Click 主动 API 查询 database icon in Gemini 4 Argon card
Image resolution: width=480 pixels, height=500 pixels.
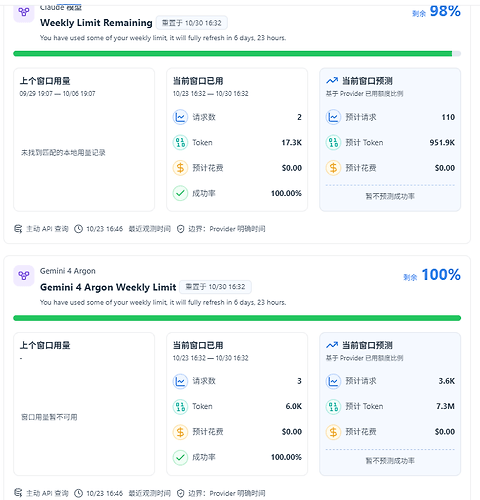(18, 493)
